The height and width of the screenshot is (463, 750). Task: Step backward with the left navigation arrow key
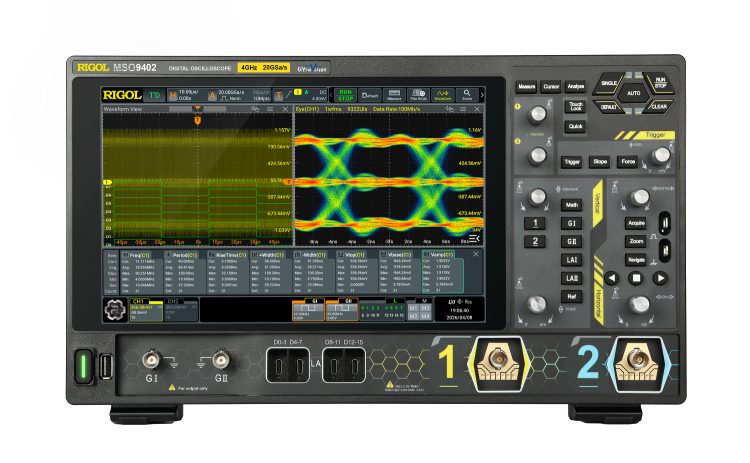pyautogui.click(x=611, y=278)
